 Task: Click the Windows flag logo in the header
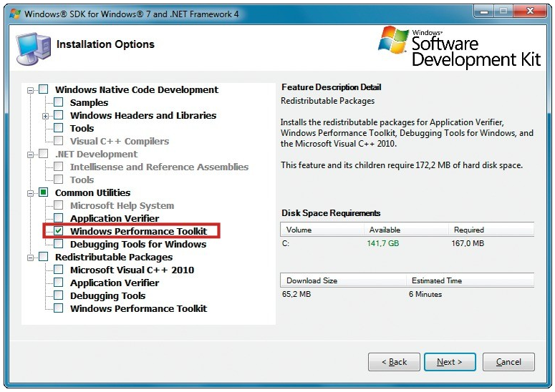(393, 39)
